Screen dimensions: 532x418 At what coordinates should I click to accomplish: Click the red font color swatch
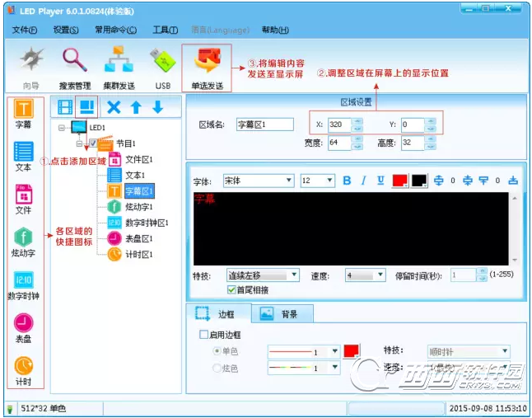pos(400,181)
